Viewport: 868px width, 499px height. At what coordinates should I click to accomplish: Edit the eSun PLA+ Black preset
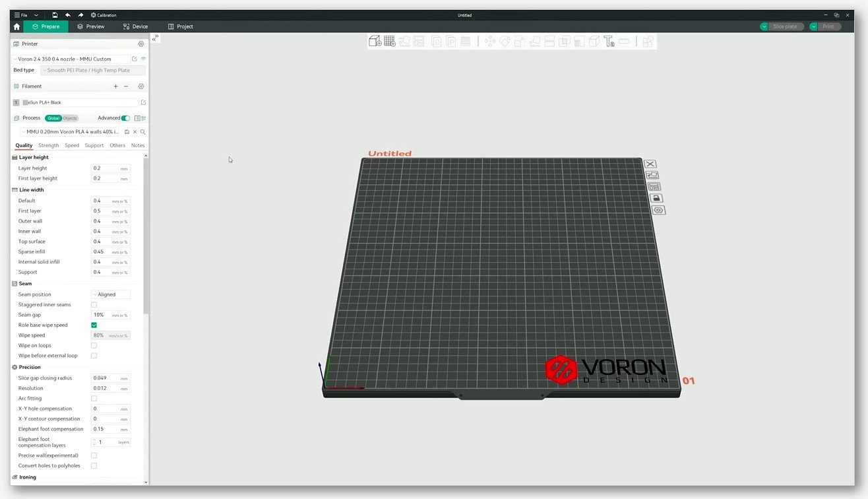pyautogui.click(x=143, y=102)
